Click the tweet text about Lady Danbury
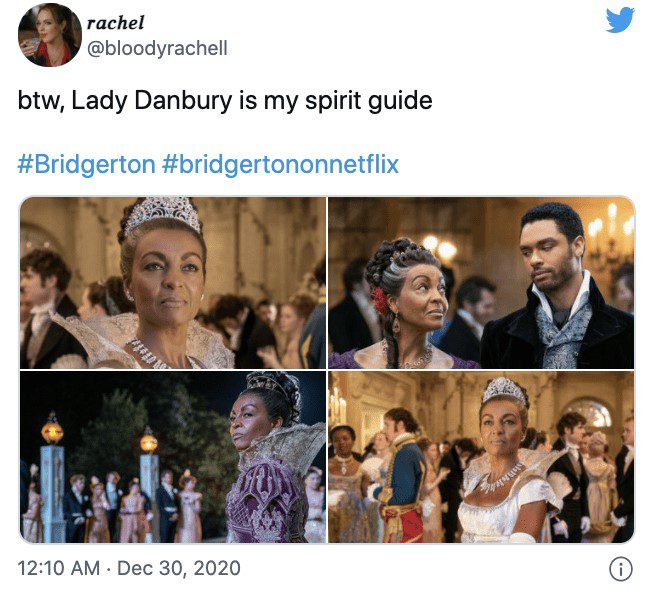 click(x=225, y=101)
